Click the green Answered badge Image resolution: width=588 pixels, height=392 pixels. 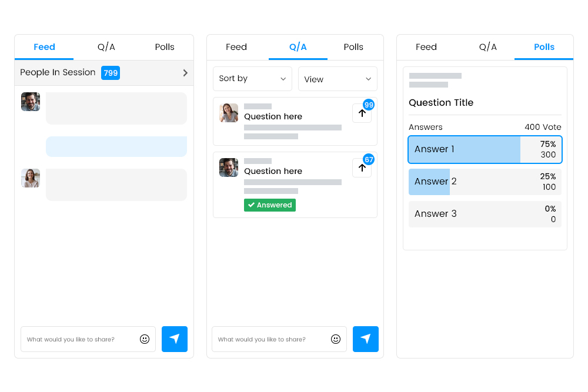pyautogui.click(x=269, y=205)
